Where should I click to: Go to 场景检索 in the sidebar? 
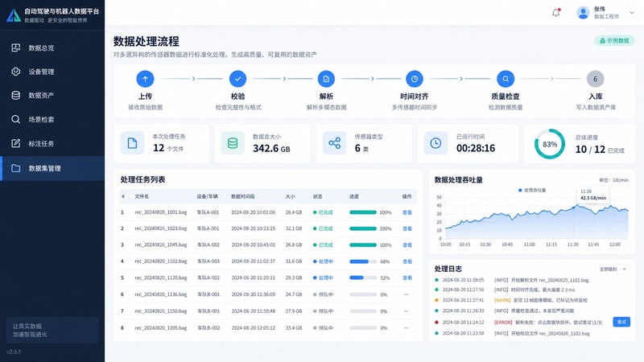[52, 119]
